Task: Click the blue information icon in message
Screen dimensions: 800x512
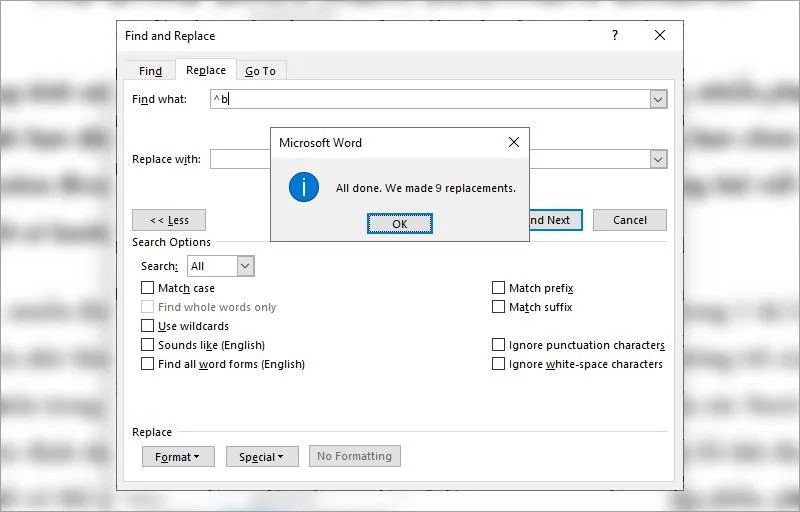Action: pyautogui.click(x=304, y=187)
